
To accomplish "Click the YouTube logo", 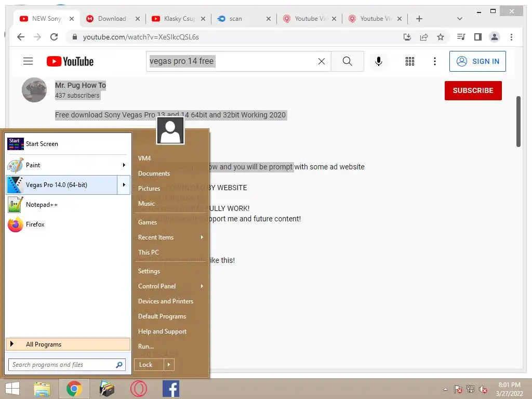I will tap(70, 61).
